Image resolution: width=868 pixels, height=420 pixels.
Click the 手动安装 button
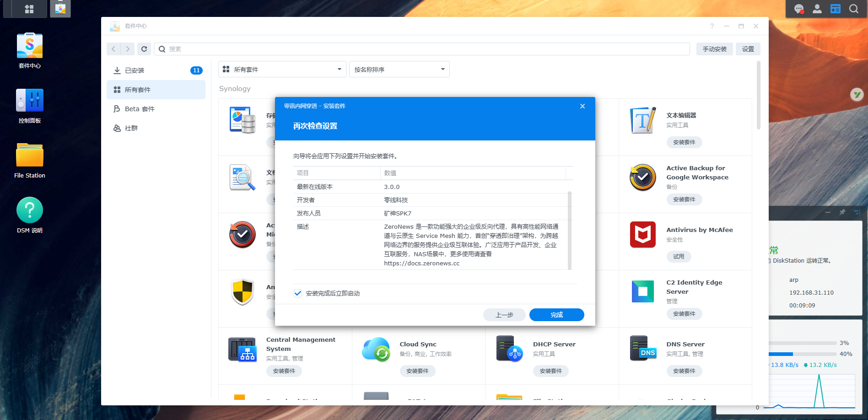point(714,49)
